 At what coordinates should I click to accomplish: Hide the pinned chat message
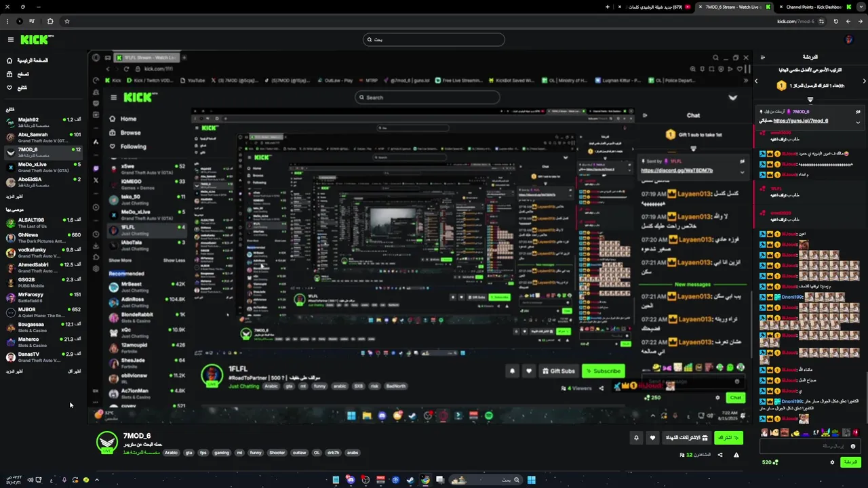coord(858,112)
